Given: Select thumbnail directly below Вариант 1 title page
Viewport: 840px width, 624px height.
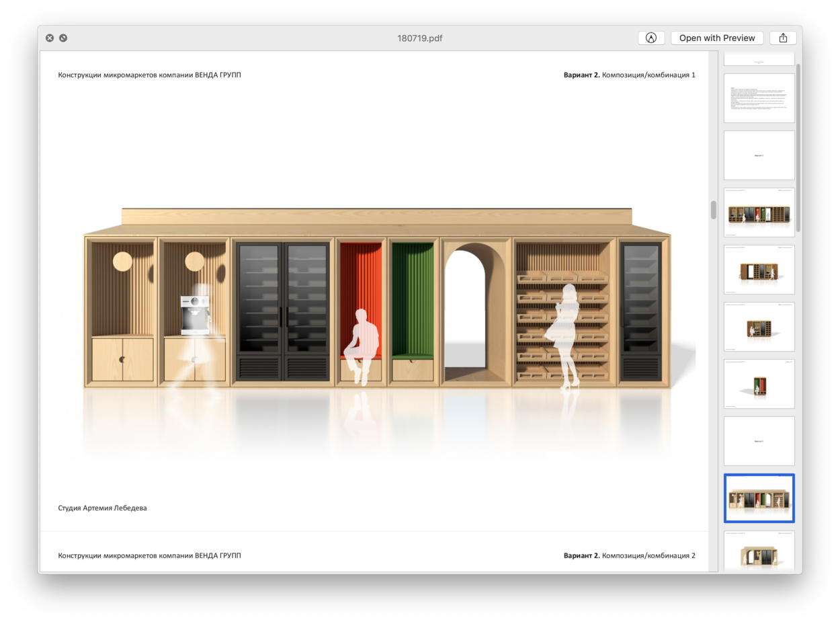Looking at the screenshot, I should (x=759, y=212).
